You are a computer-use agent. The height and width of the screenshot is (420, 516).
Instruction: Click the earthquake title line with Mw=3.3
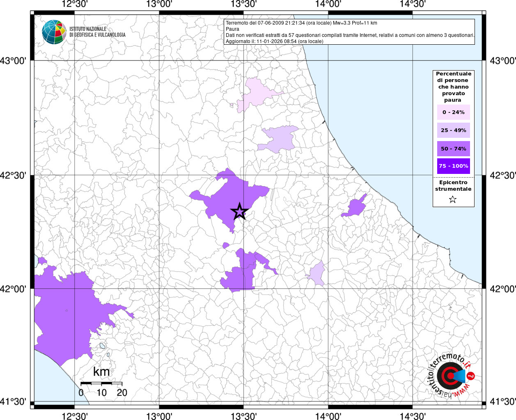[301, 23]
